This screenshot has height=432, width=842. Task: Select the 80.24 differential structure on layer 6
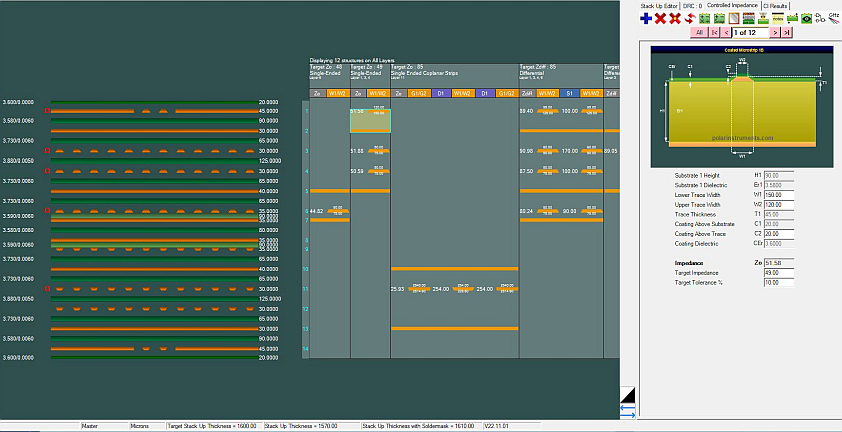[x=561, y=211]
